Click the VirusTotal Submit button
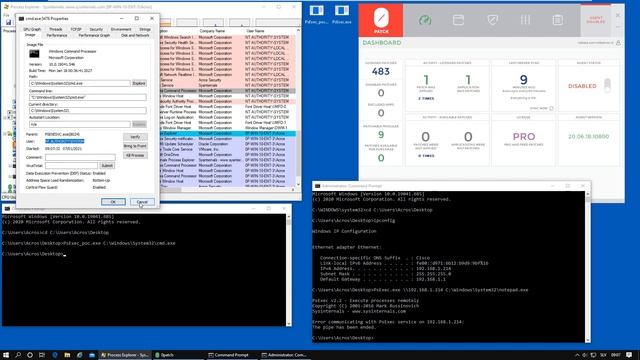The height and width of the screenshot is (360, 640). point(107,166)
